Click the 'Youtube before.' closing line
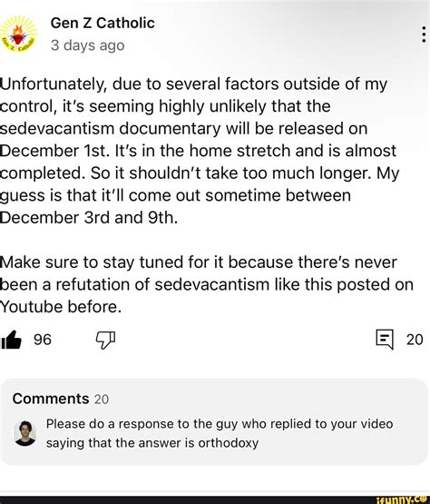Screen dimensions: 430x504 click(61, 307)
